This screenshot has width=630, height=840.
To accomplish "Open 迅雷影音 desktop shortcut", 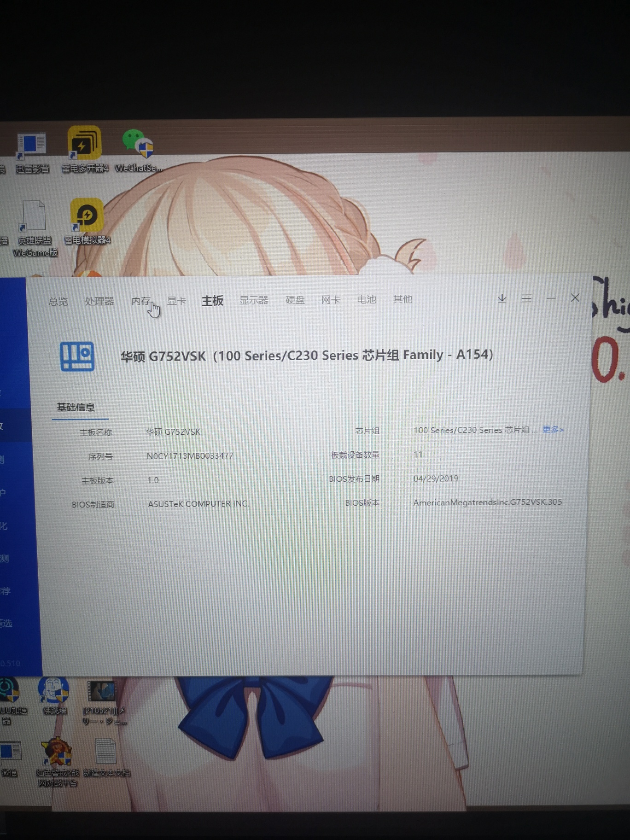I will point(31,152).
